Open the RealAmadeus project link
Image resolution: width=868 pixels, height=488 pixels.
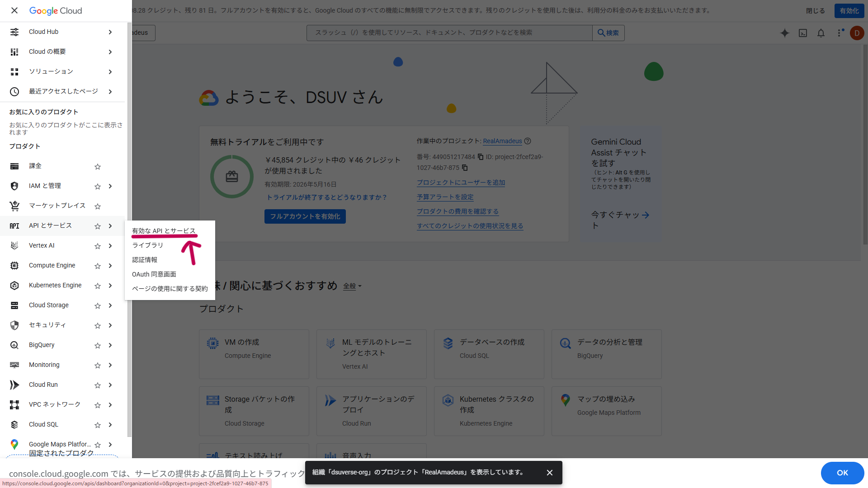[502, 141]
